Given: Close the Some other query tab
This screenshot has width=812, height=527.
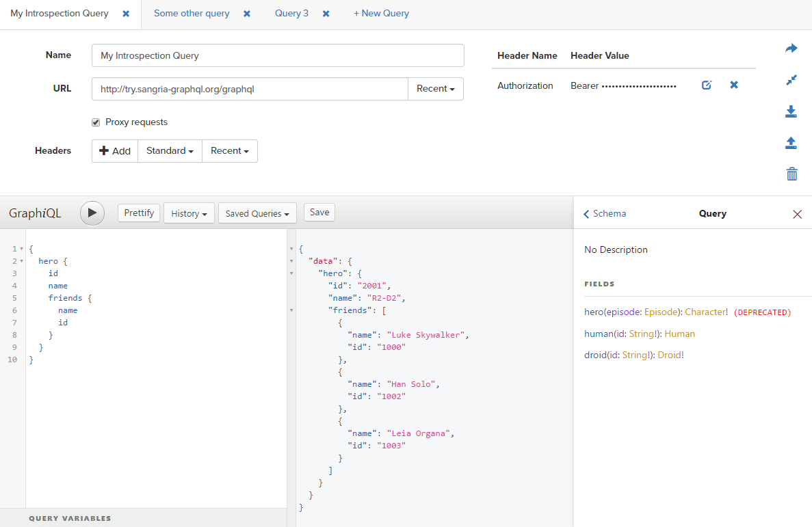Looking at the screenshot, I should click(x=246, y=13).
